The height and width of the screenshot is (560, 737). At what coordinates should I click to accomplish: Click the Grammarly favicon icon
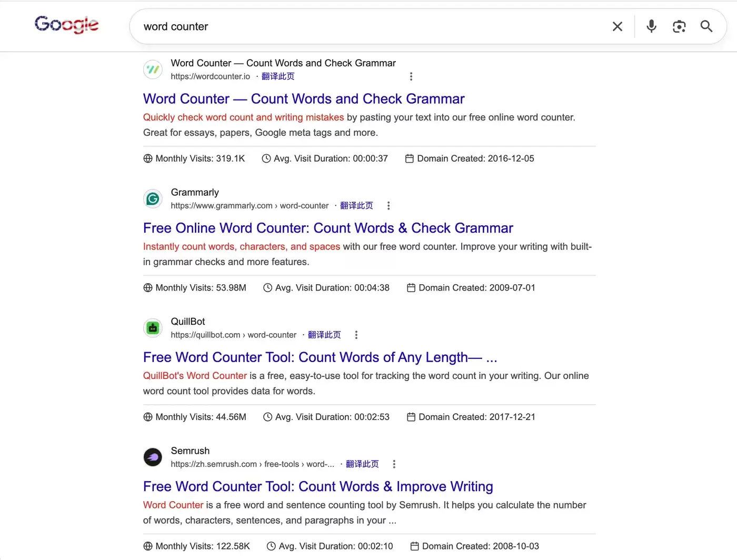153,199
